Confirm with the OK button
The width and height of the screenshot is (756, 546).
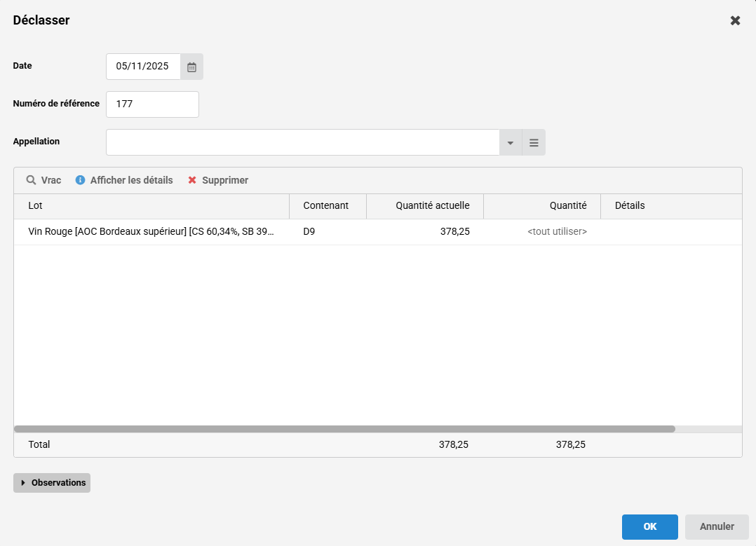click(x=649, y=526)
